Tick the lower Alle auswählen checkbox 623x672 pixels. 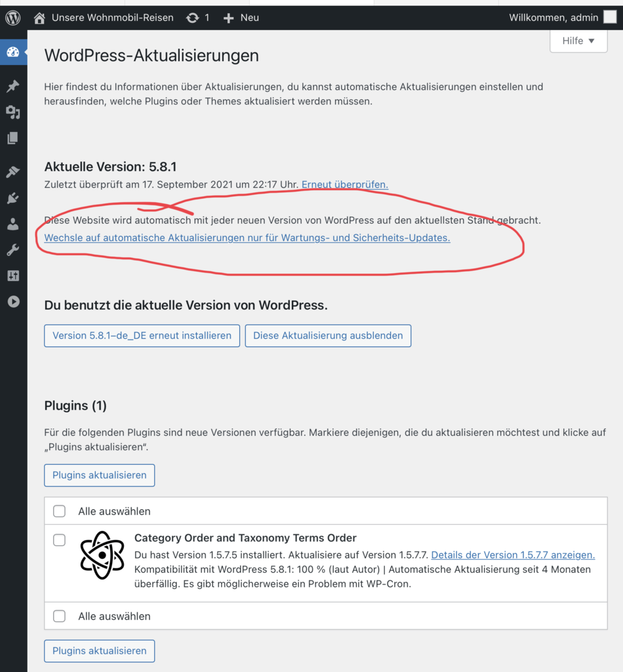(x=59, y=616)
